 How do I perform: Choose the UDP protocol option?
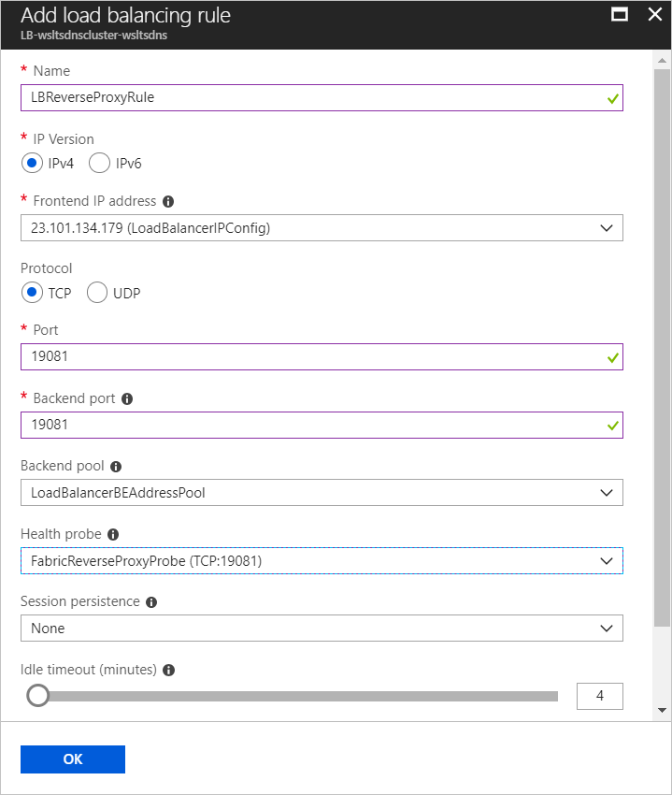[97, 293]
